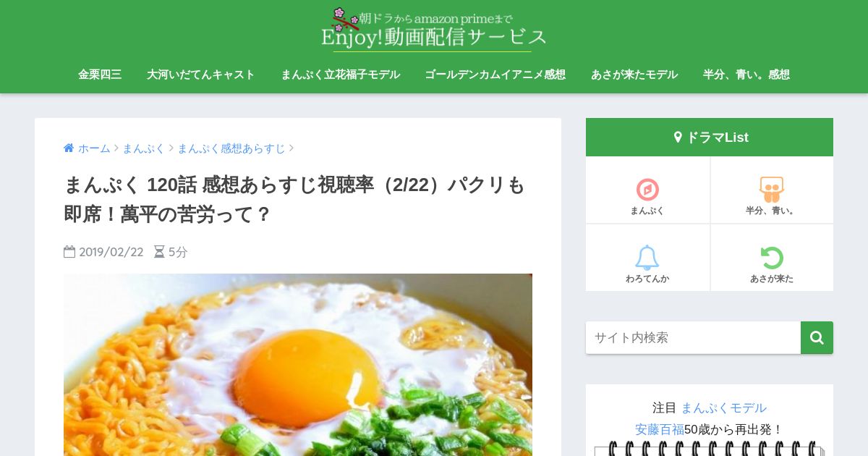Open the 安藤百福 link in the sidebar
This screenshot has height=456, width=868.
[x=660, y=429]
